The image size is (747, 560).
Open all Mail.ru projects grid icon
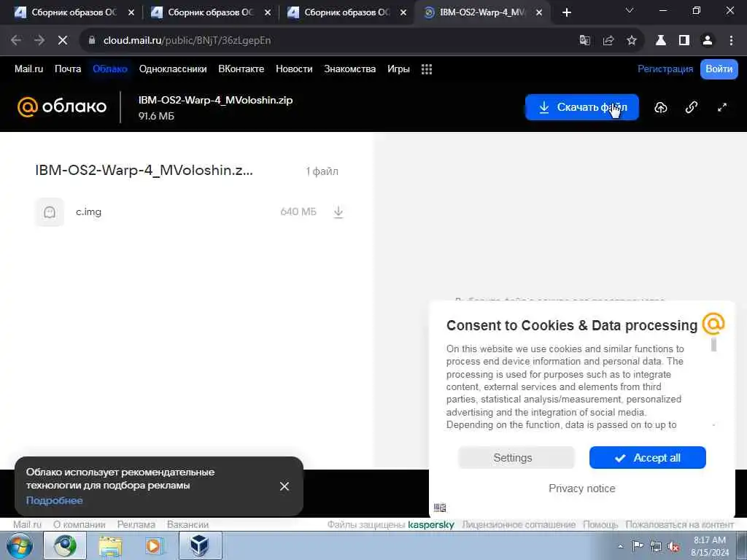(x=427, y=69)
